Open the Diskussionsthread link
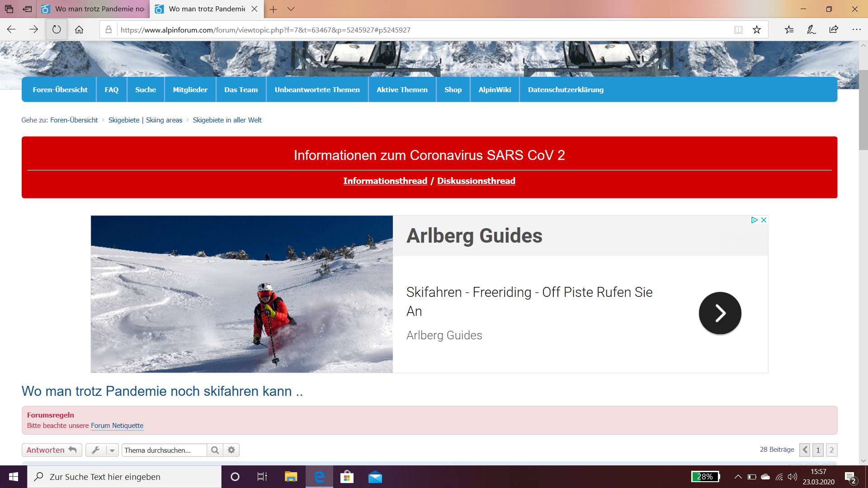The image size is (868, 488). [476, 181]
